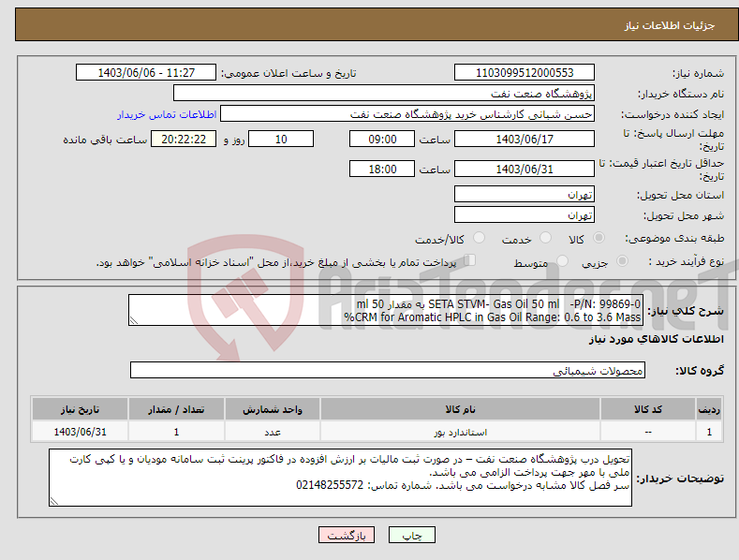Select the کالا radio button
The width and height of the screenshot is (739, 560).
tap(599, 238)
